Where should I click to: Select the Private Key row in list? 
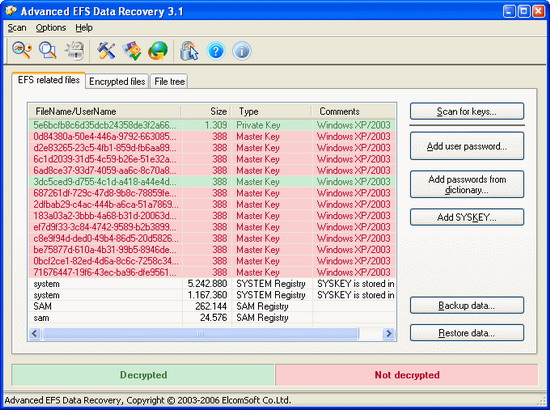pos(212,125)
